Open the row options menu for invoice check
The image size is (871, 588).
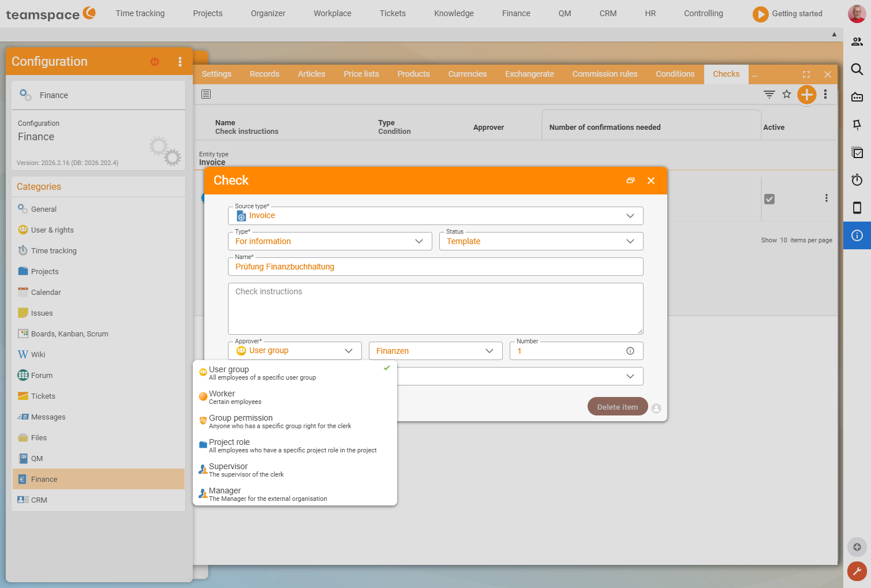827,198
